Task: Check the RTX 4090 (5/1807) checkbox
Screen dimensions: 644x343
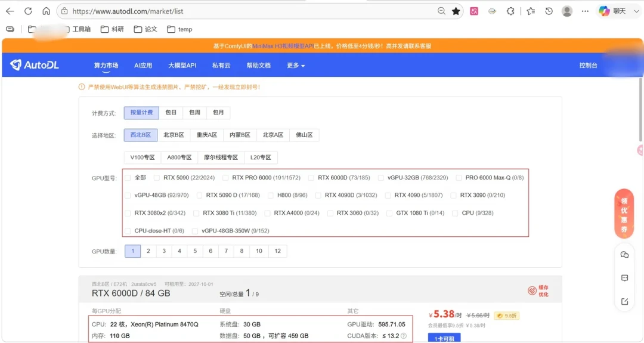Action: (388, 195)
